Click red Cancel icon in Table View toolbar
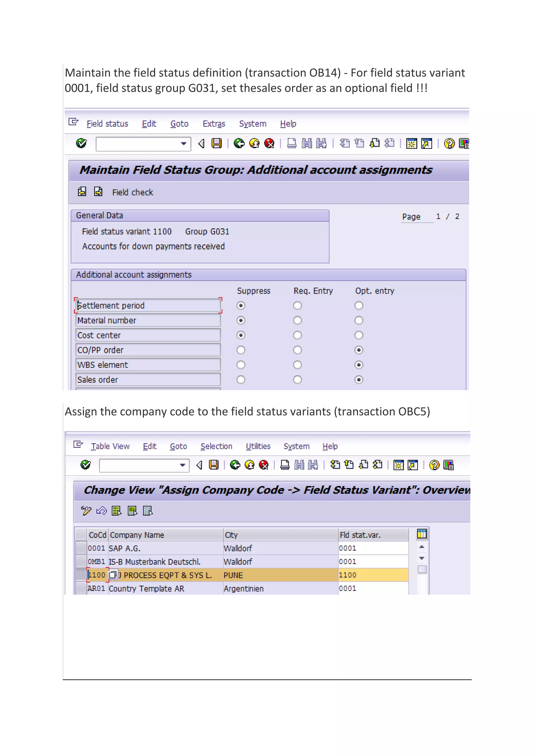The width and height of the screenshot is (535, 756). tap(264, 465)
